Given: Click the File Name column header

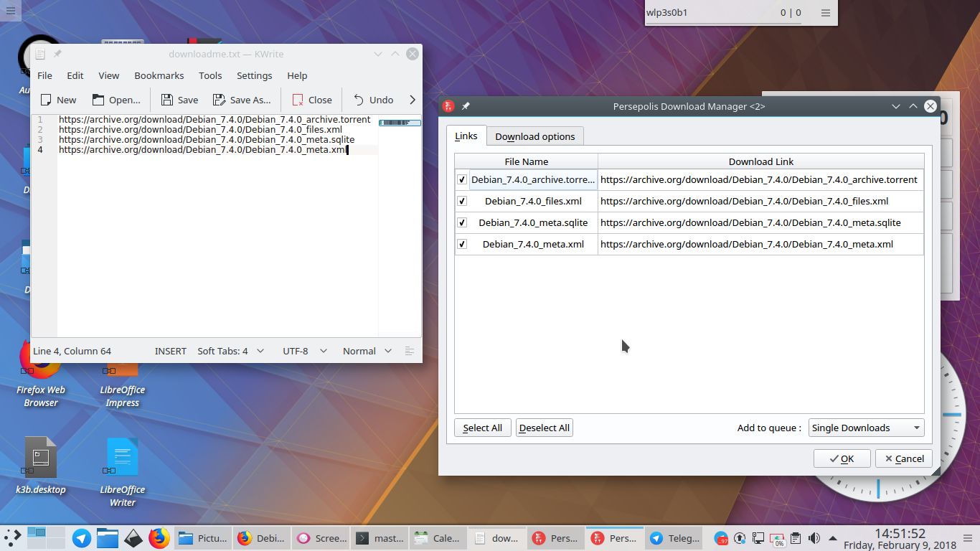Looking at the screenshot, I should click(526, 161).
